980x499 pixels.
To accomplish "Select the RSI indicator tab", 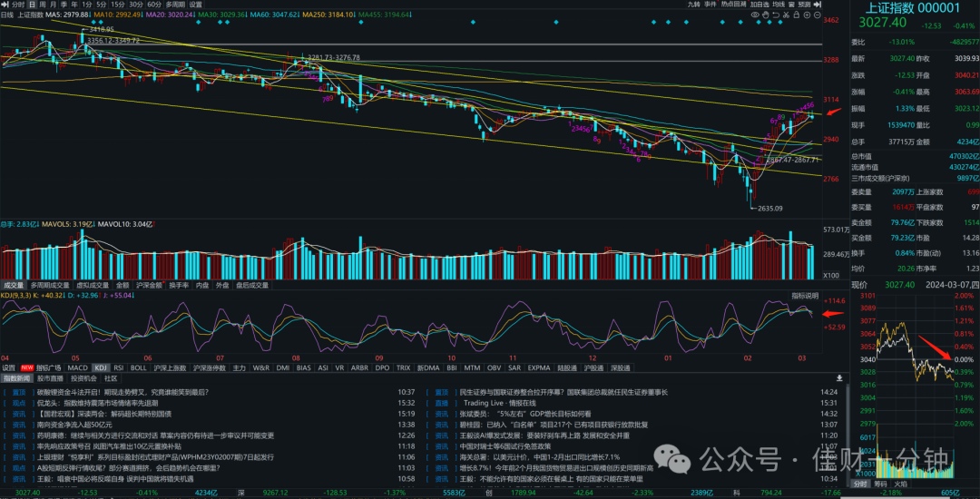I will point(118,367).
